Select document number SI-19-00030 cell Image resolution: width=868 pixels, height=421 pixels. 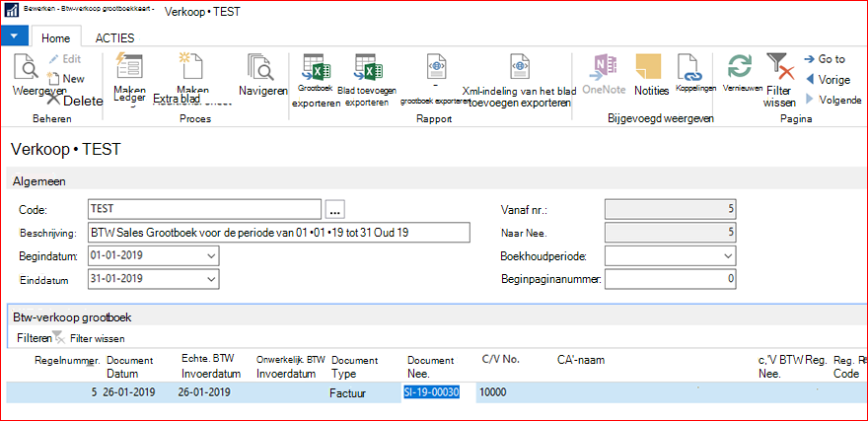pos(432,392)
